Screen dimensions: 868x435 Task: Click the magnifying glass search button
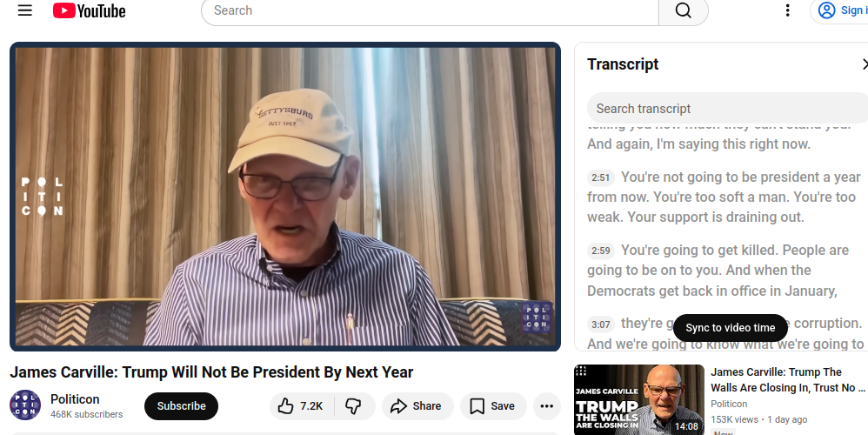pyautogui.click(x=683, y=10)
